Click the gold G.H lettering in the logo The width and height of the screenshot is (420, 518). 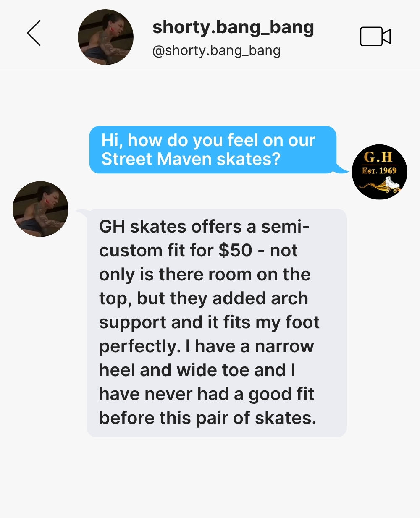click(x=378, y=157)
